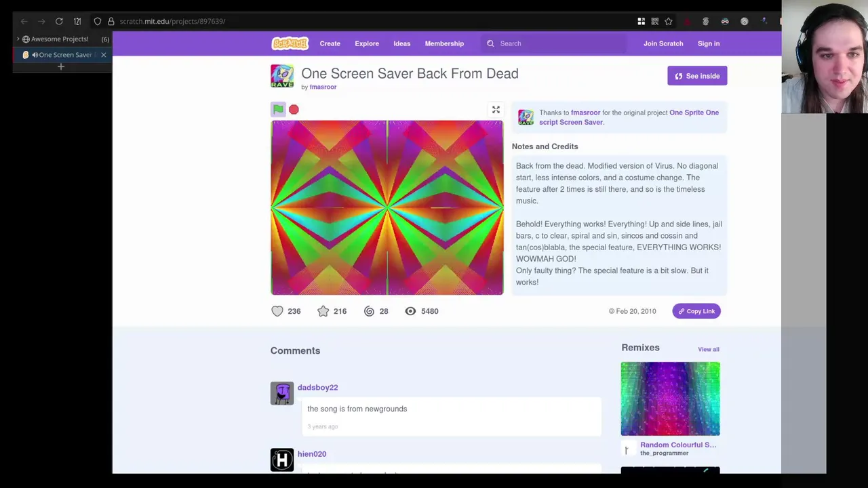Click the tab count number icon in toolbar

point(77,21)
